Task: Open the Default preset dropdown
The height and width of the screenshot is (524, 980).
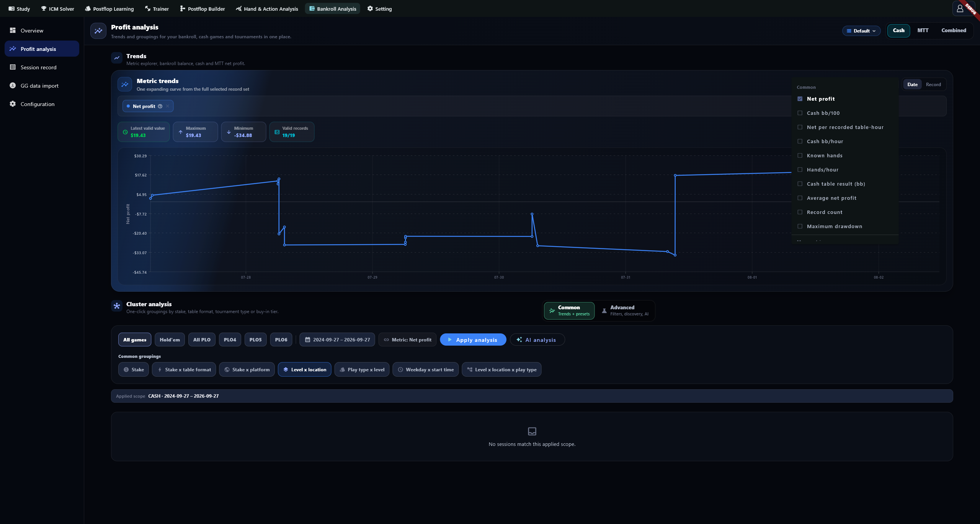Action: tap(861, 31)
